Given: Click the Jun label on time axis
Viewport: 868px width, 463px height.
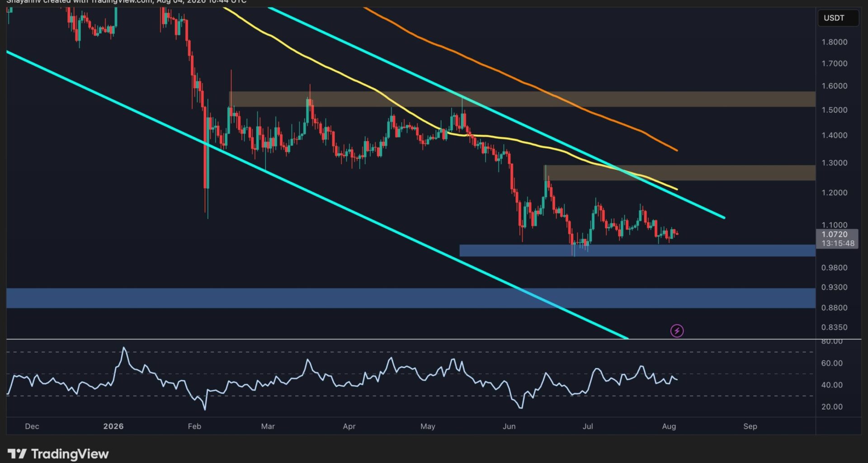Looking at the screenshot, I should tap(509, 426).
